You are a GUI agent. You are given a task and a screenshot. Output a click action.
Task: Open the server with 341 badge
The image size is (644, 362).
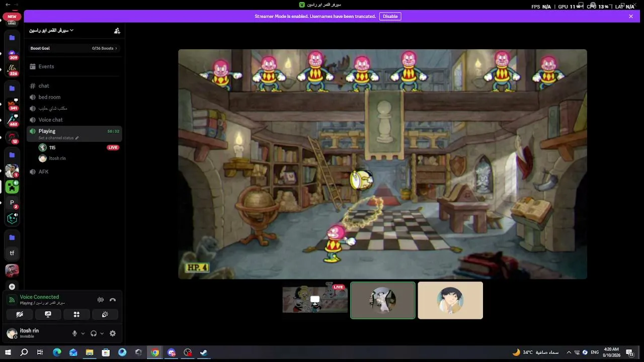[12, 105]
